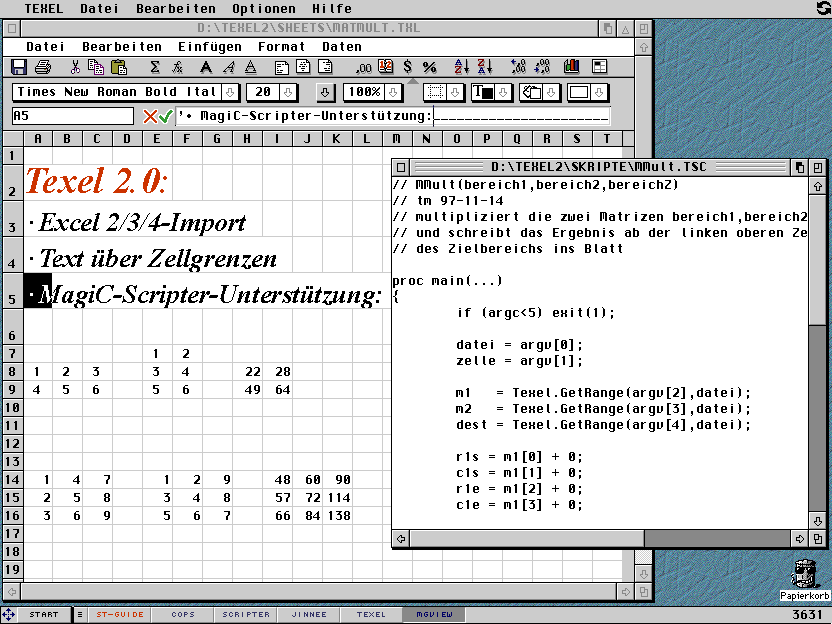The height and width of the screenshot is (624, 832).
Task: Click the table layout icon
Action: [600, 67]
